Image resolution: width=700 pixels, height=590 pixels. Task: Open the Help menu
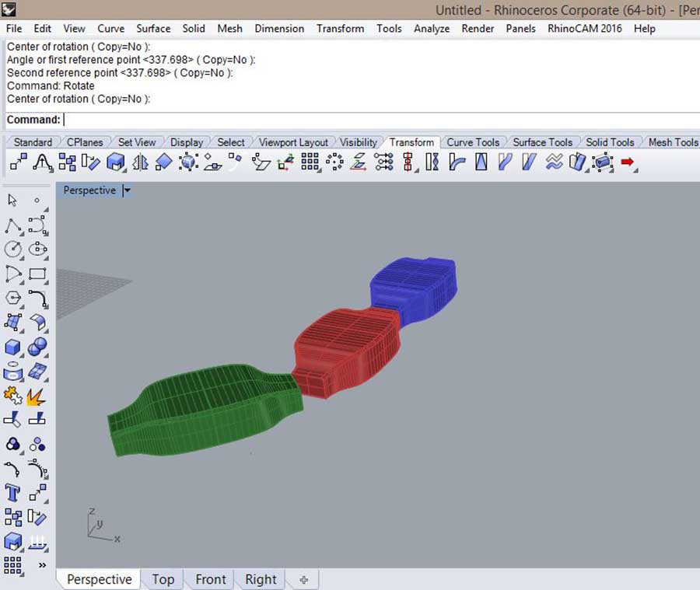[x=644, y=29]
